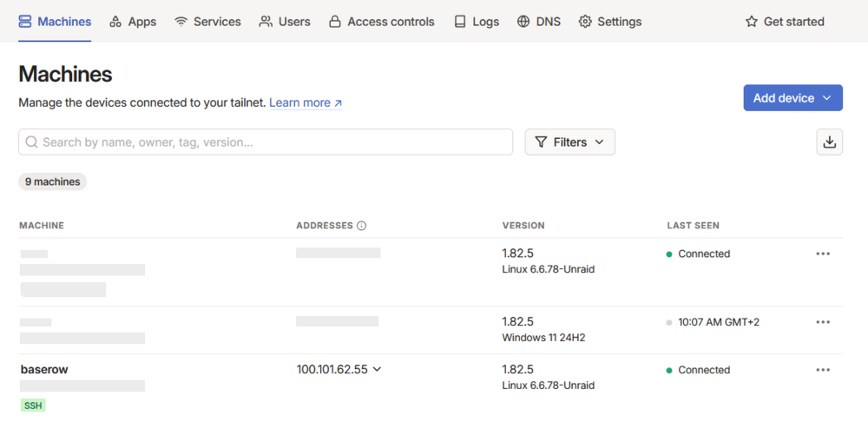
Task: Click the Get started star icon
Action: click(751, 22)
